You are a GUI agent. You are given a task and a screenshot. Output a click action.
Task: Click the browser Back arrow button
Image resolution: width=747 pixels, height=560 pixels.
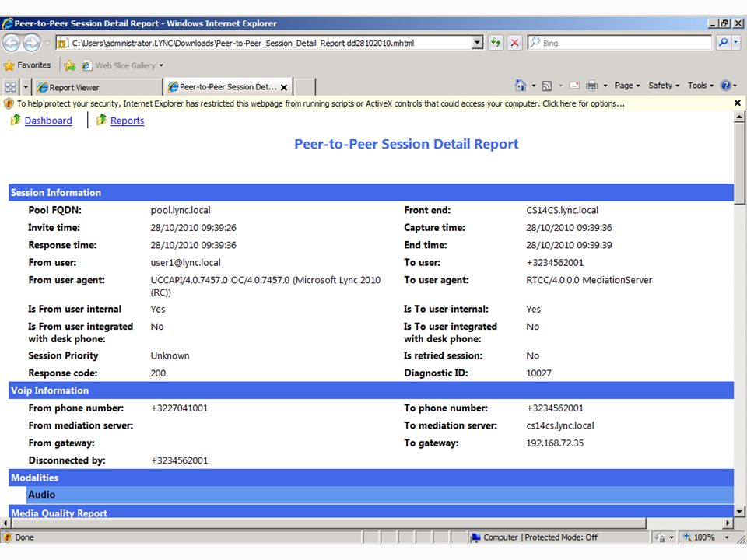12,43
